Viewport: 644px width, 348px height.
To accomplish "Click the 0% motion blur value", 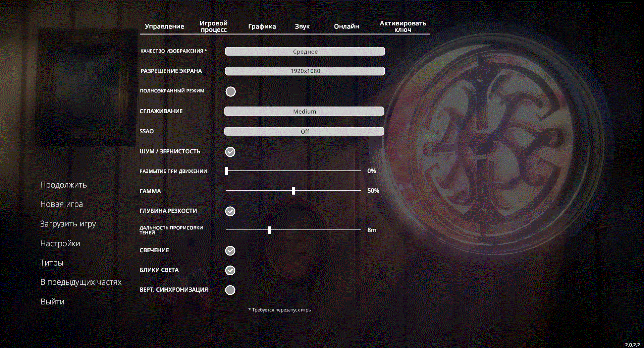I will (x=371, y=171).
